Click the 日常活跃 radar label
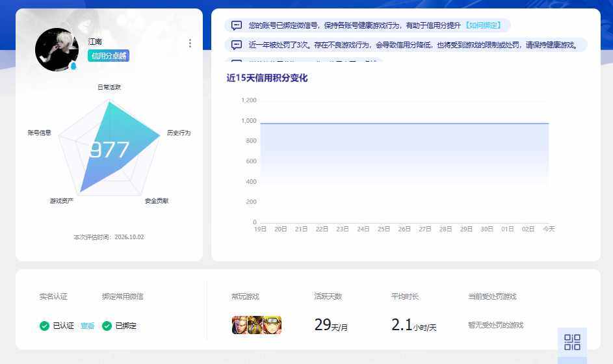 coord(109,87)
